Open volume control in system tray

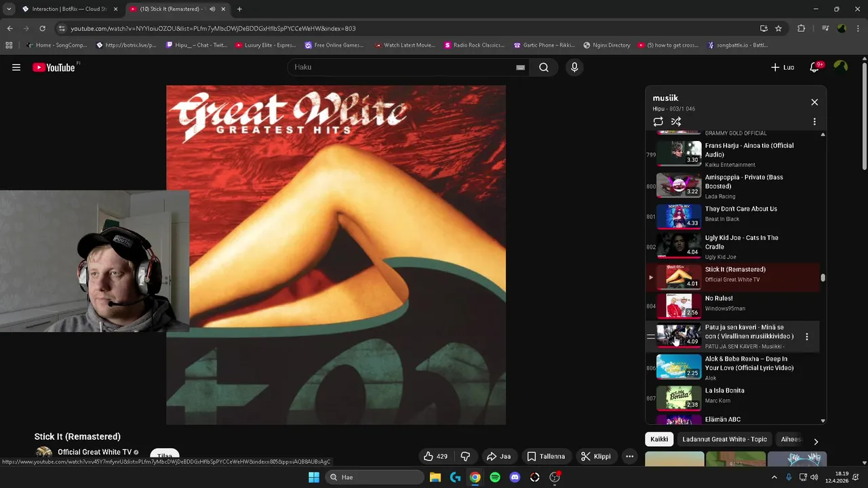814,477
